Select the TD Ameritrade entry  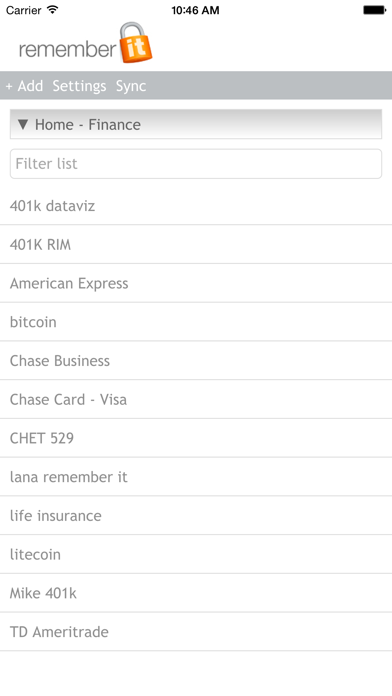(196, 632)
